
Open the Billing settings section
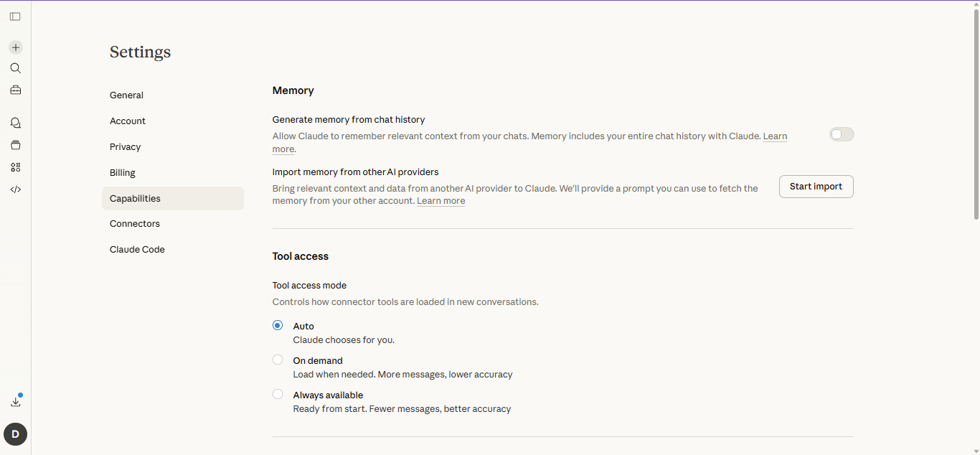(x=173, y=172)
